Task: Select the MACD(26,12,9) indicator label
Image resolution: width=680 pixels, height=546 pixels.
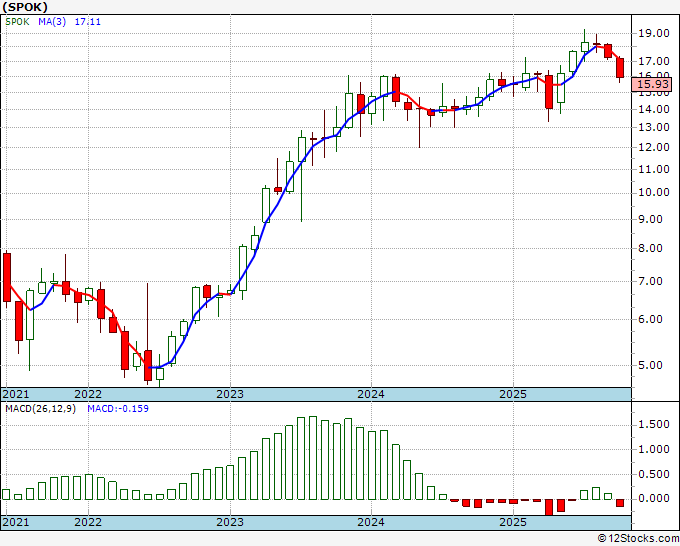Action: [x=41, y=409]
